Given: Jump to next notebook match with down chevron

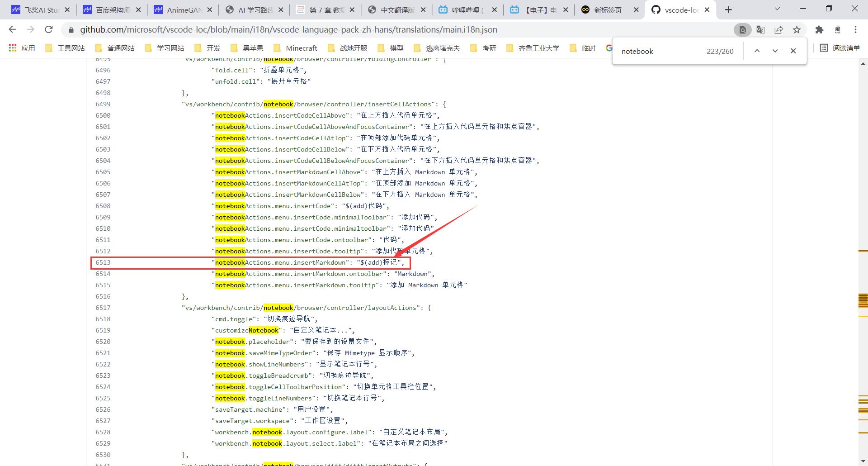Looking at the screenshot, I should click(775, 51).
